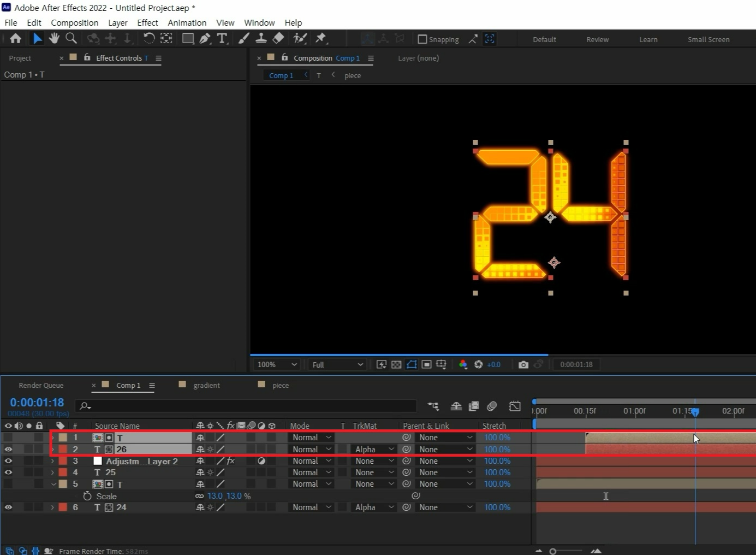Open layer 6 TrkMat Alpha dropdown

point(373,507)
